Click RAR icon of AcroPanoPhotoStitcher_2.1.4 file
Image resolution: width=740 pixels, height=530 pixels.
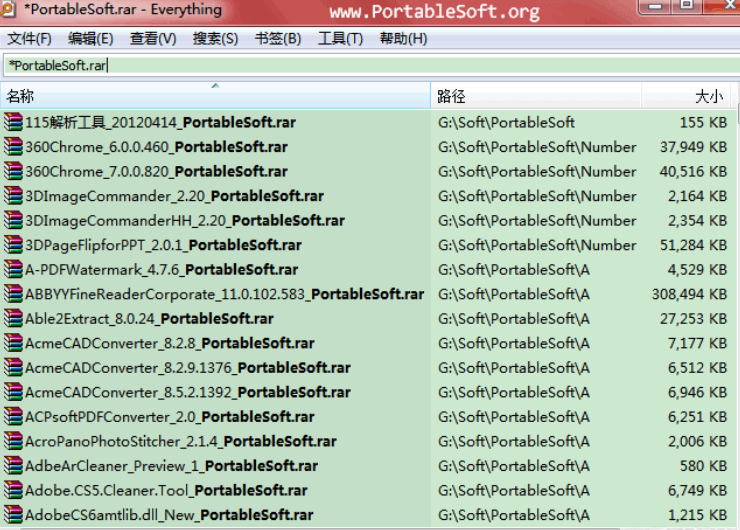(x=13, y=441)
